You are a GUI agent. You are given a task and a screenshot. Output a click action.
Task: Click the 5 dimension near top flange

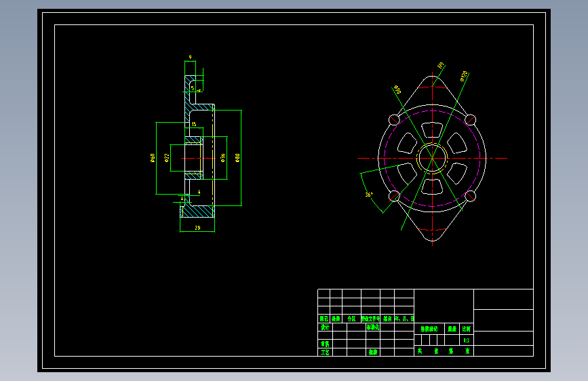[x=193, y=88]
